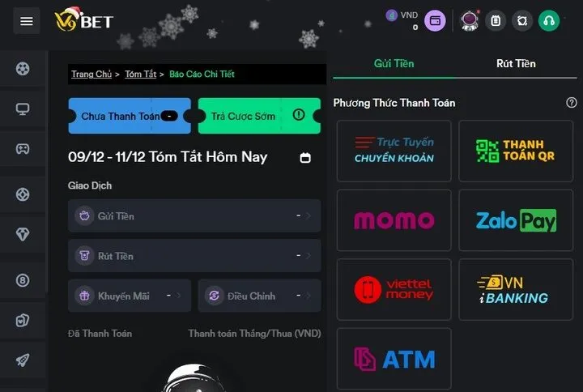The height and width of the screenshot is (392, 583).
Task: Click the Chưa Thanh Toán blue button
Action: tap(130, 116)
